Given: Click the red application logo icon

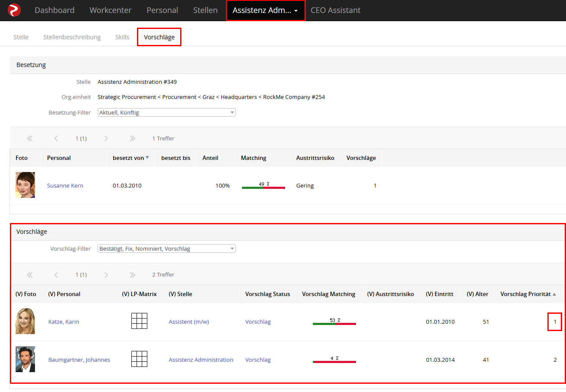Looking at the screenshot, I should pos(14,10).
